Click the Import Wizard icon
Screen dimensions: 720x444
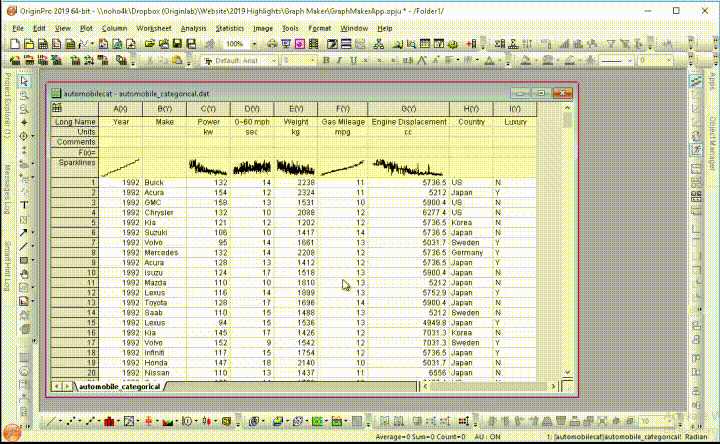(x=14, y=60)
